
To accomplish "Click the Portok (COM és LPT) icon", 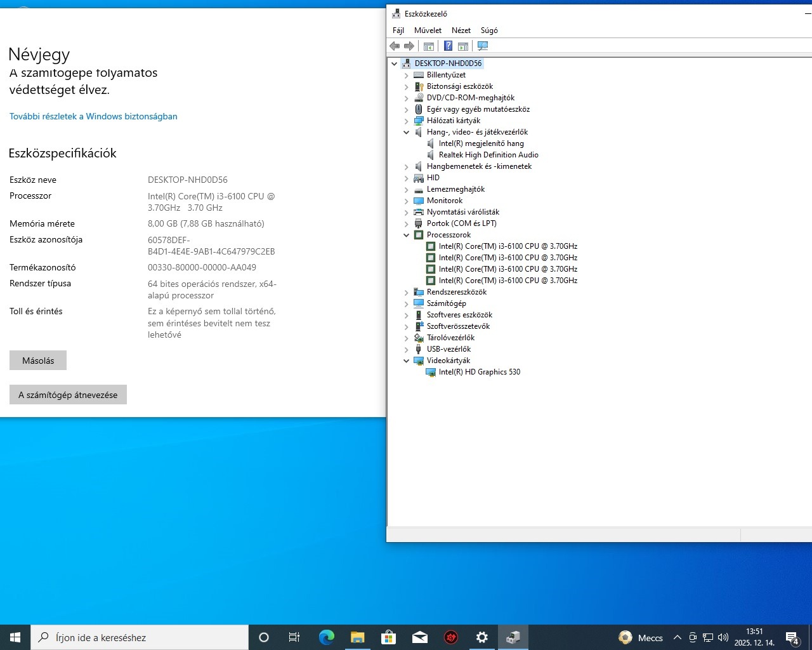I will [419, 223].
